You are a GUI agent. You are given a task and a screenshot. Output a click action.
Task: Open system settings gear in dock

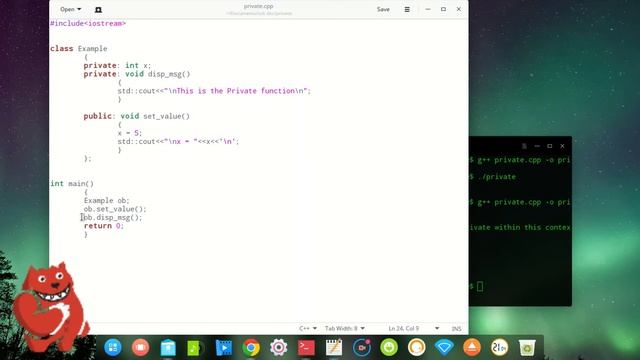278,348
